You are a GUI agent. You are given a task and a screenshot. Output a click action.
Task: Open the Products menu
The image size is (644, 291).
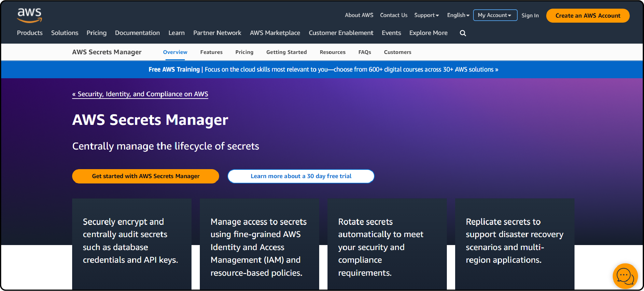click(x=30, y=33)
